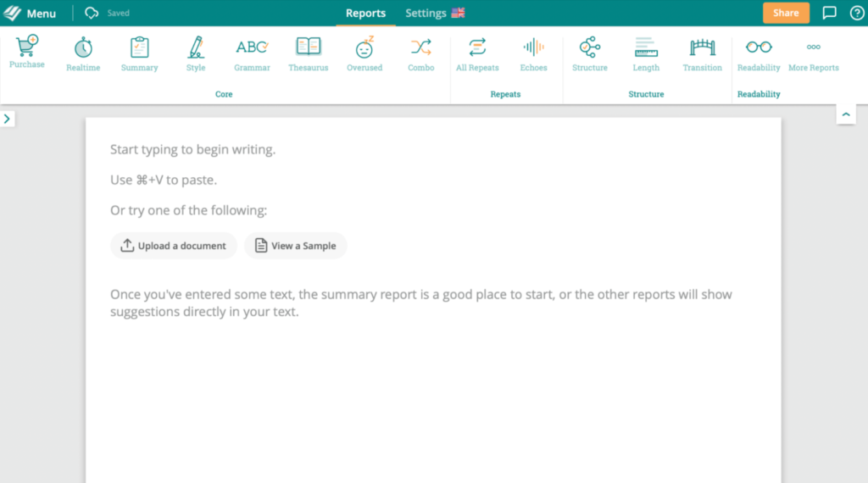Click Upload a document button
The image size is (868, 483).
[174, 246]
